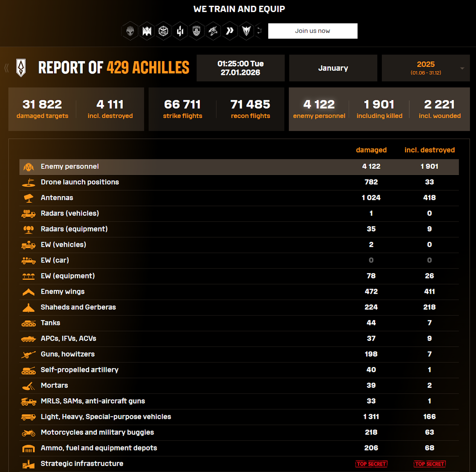Open the 2025 year dropdown
The image size is (476, 472).
point(425,68)
